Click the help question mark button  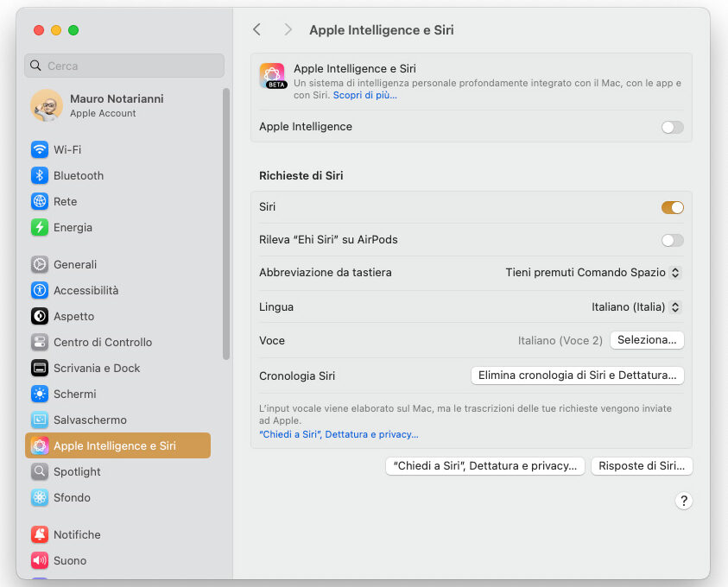pyautogui.click(x=683, y=501)
